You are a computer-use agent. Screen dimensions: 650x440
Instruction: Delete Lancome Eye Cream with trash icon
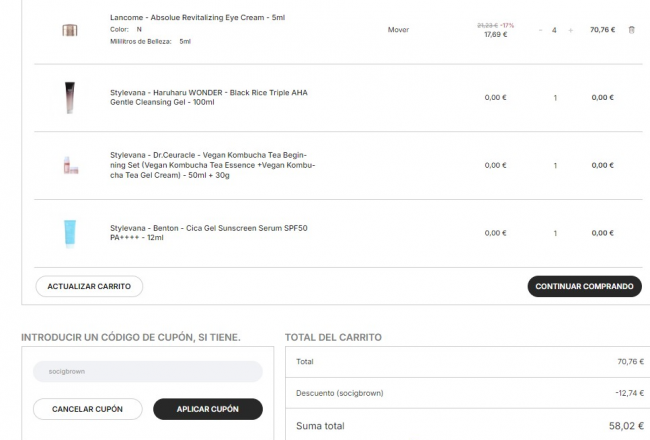[x=631, y=30]
